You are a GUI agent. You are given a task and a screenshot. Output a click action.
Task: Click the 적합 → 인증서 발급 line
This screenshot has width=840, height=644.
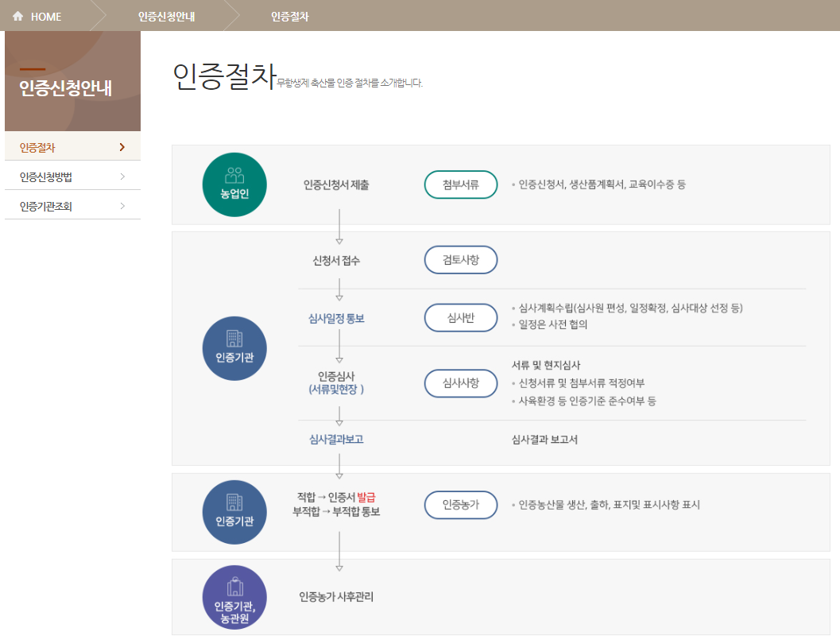pos(336,497)
